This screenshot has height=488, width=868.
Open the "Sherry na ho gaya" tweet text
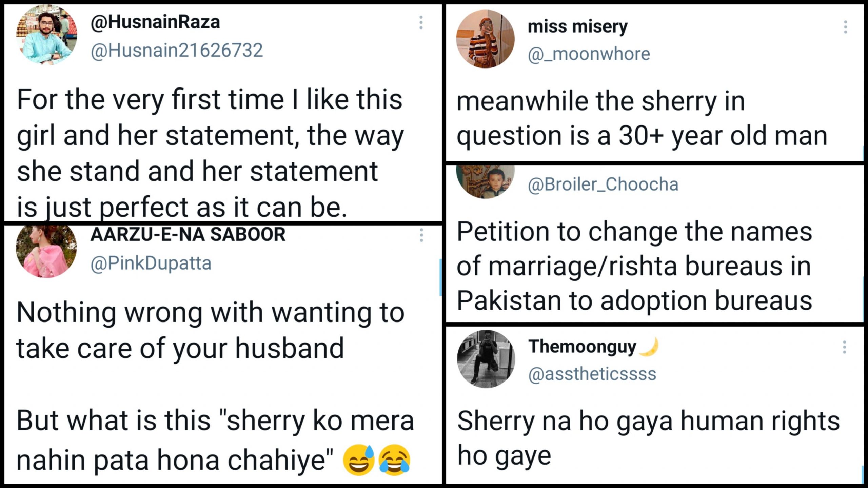point(648,437)
